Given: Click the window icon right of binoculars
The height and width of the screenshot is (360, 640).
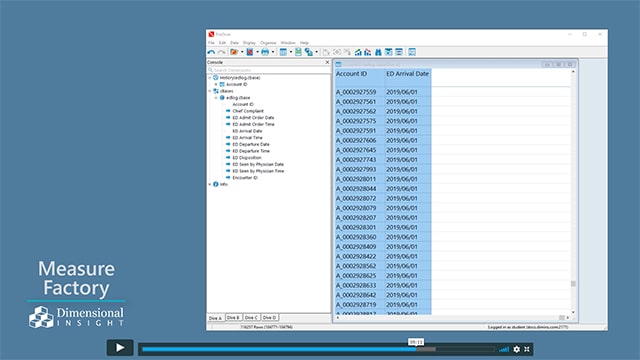Looking at the screenshot, I should (x=389, y=52).
